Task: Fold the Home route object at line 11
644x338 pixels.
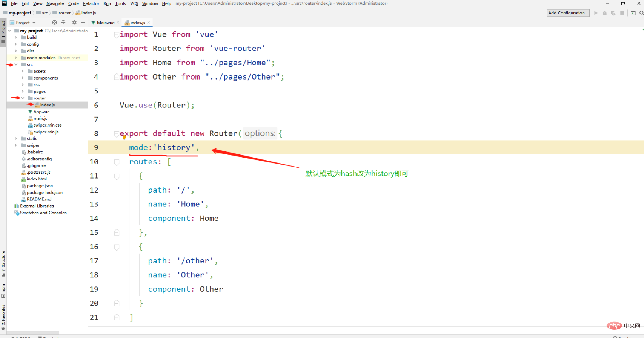Action: click(x=117, y=176)
